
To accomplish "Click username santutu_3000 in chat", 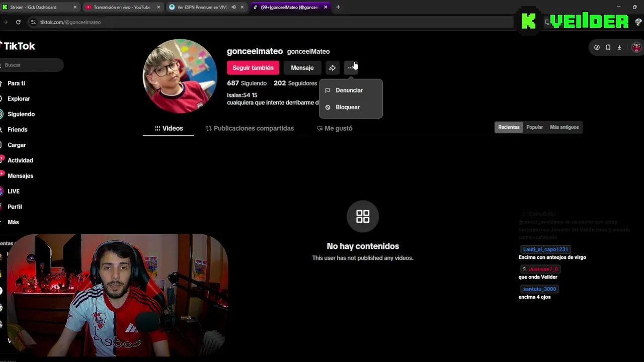I will (x=539, y=289).
